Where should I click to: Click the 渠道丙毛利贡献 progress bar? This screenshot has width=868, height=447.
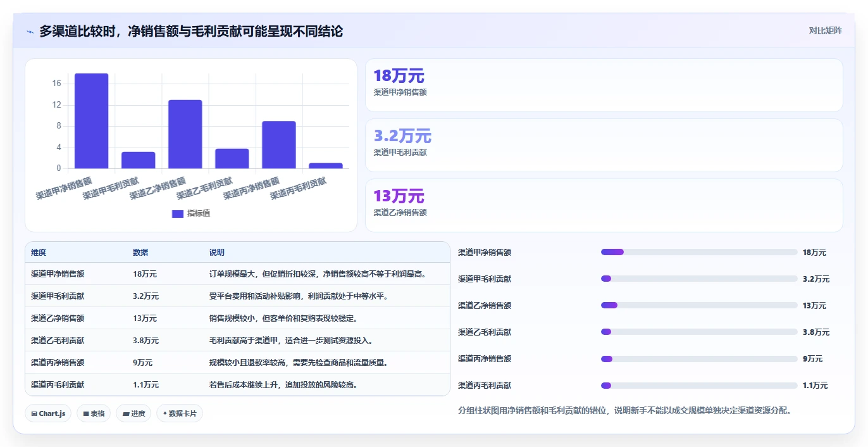699,385
